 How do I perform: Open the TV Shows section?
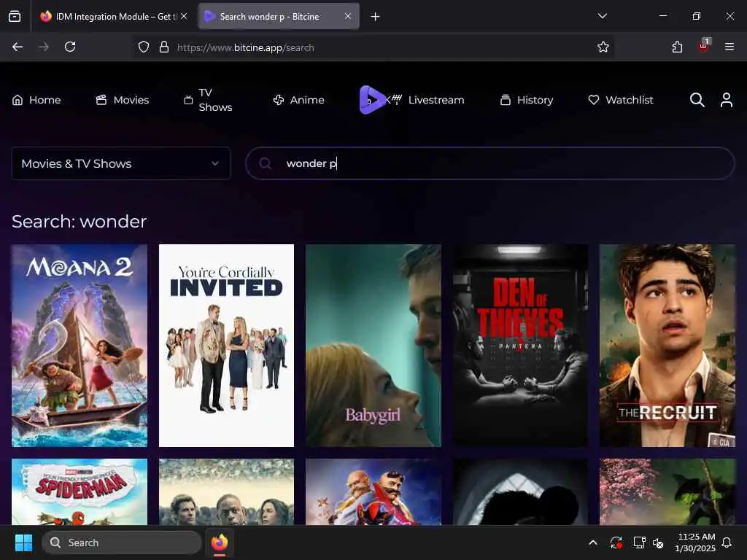[x=208, y=100]
